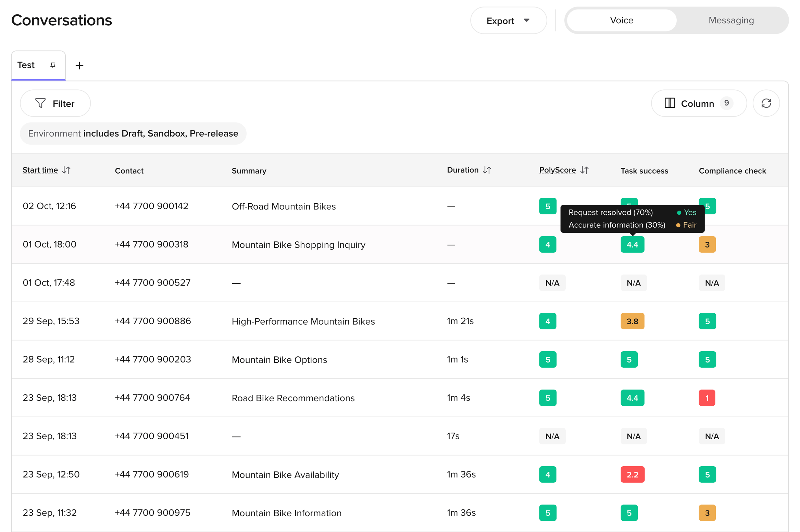800x532 pixels.
Task: Click PolyScore N/A for 01 Oct, 17:48
Action: [x=552, y=283]
